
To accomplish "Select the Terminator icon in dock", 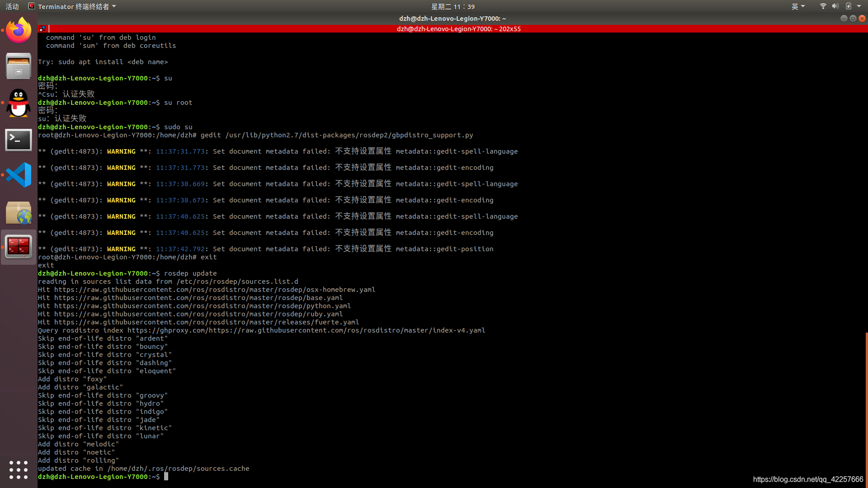I will (x=19, y=247).
